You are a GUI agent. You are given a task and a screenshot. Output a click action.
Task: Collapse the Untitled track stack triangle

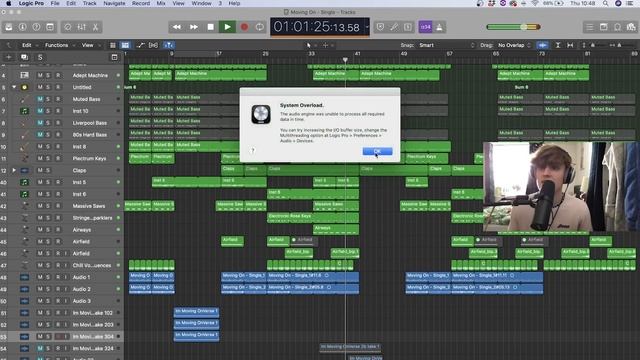coord(14,87)
